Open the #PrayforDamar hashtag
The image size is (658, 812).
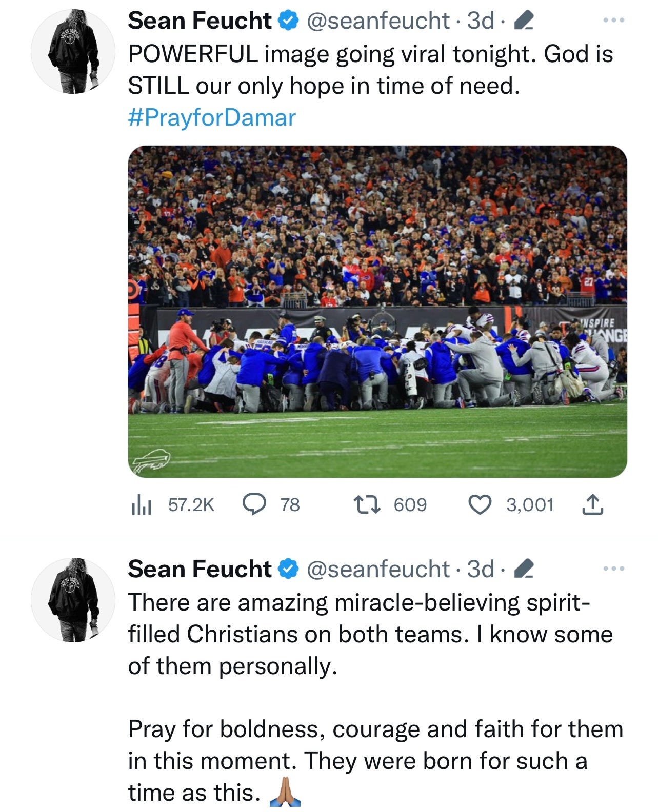tap(212, 117)
